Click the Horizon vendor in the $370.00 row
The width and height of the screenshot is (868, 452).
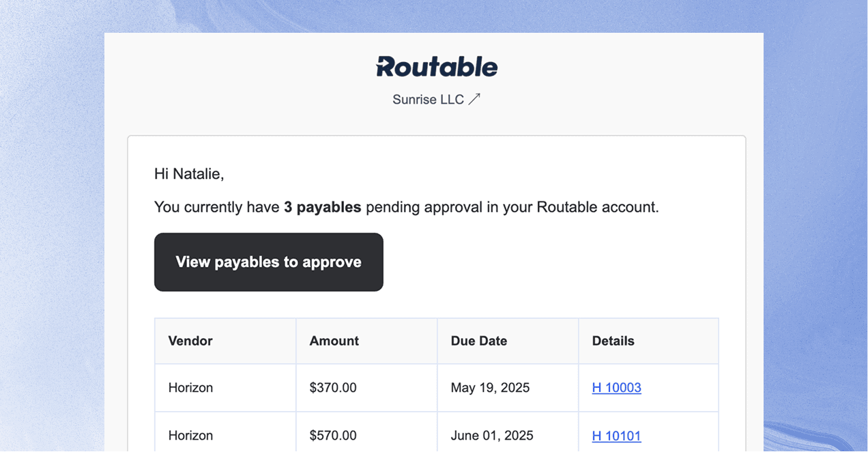[x=190, y=388]
